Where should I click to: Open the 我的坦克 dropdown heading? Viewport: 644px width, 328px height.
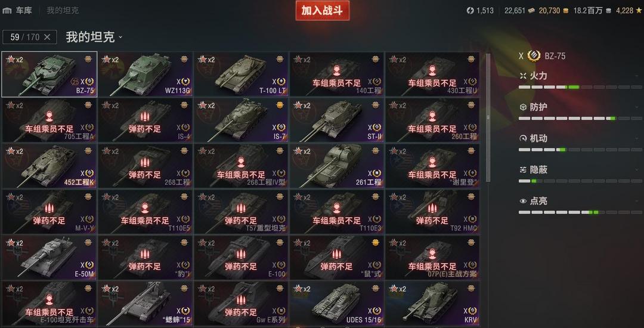coord(94,37)
